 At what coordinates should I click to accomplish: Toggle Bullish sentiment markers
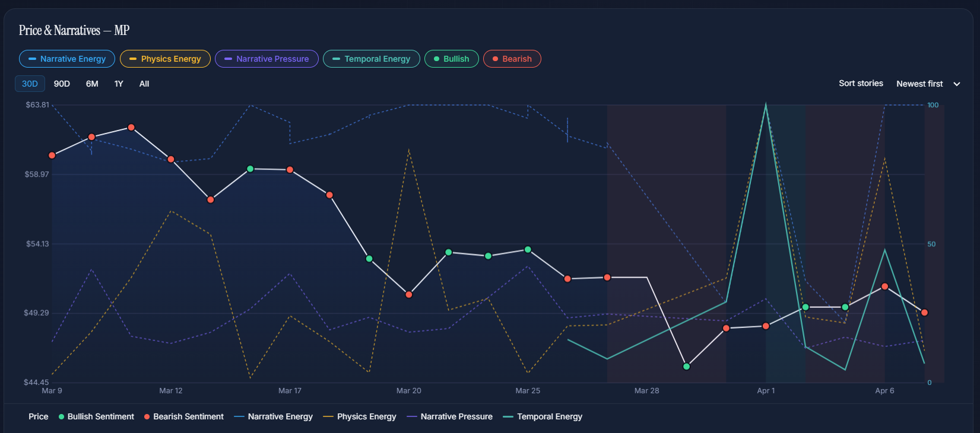(x=451, y=59)
